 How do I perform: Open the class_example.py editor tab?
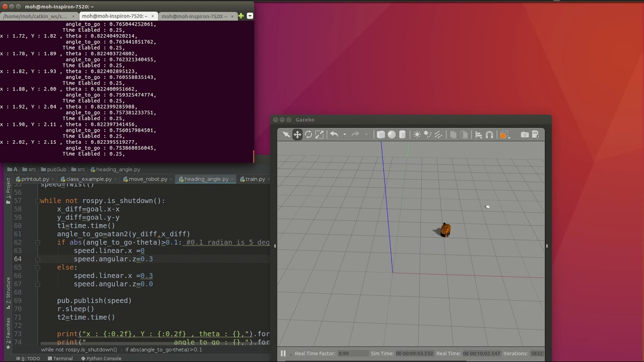[89, 179]
